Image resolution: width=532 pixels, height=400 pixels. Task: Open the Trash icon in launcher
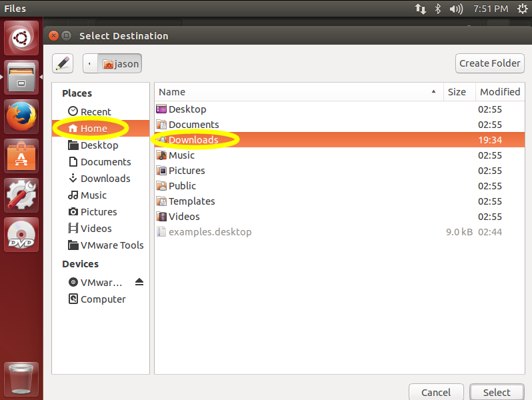(x=21, y=379)
